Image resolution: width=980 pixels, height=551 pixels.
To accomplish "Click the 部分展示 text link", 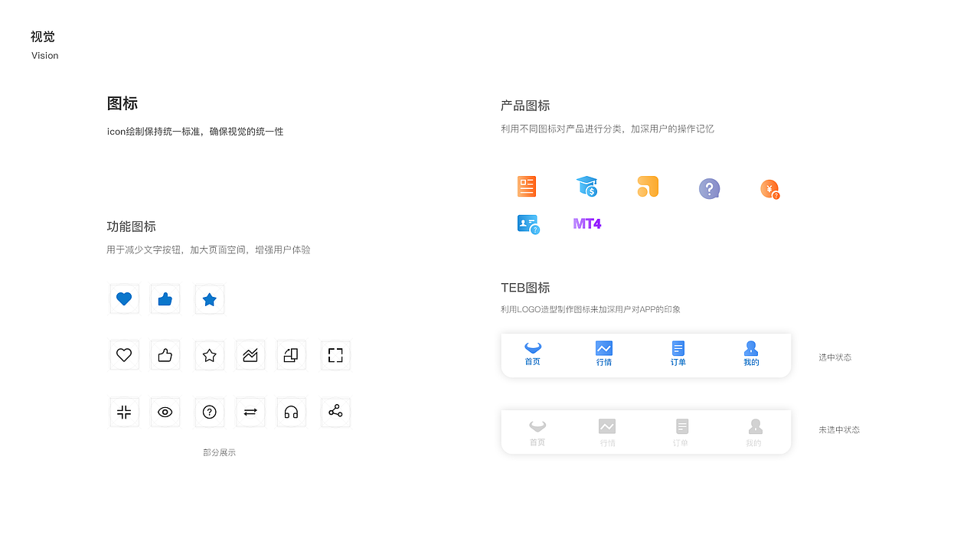I will (x=219, y=452).
